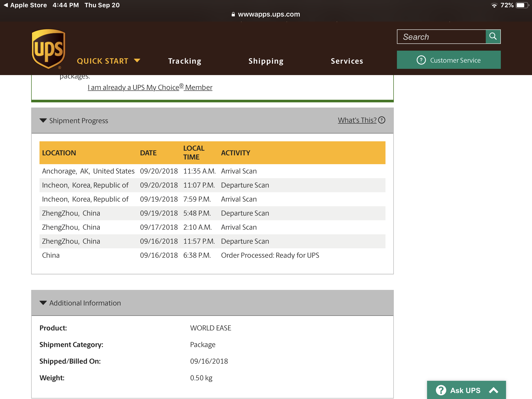Expand Ask UPS chat with the up chevron
Viewport: 532px width, 399px height.
click(493, 390)
